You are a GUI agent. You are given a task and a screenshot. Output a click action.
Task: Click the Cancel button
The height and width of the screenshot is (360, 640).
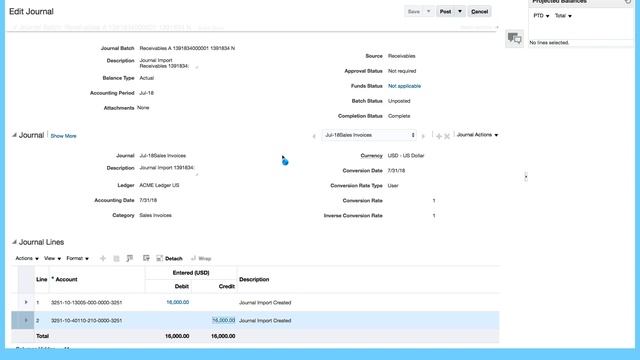(480, 11)
